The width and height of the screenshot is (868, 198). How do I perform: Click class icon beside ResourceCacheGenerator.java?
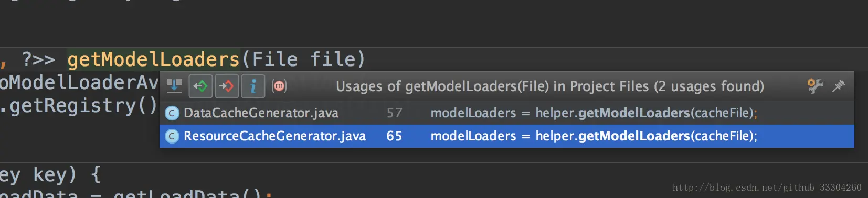coord(172,136)
